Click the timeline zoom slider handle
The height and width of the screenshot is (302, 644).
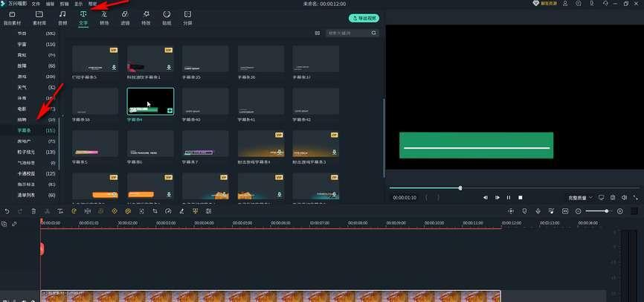pyautogui.click(x=607, y=211)
